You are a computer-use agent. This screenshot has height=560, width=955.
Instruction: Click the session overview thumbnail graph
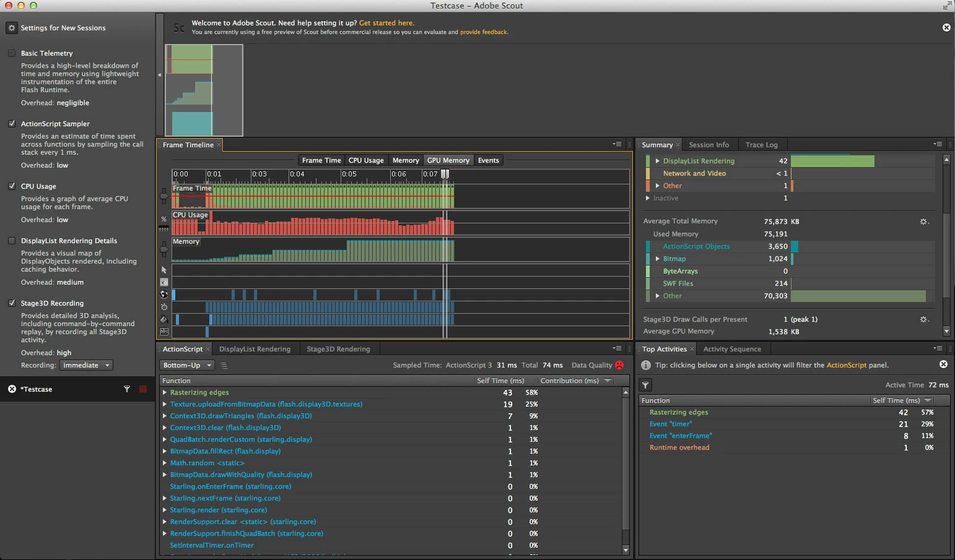[x=204, y=90]
